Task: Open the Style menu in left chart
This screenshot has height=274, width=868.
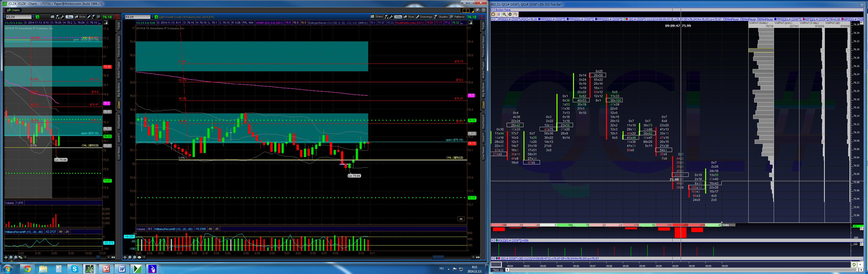Action: (x=80, y=17)
